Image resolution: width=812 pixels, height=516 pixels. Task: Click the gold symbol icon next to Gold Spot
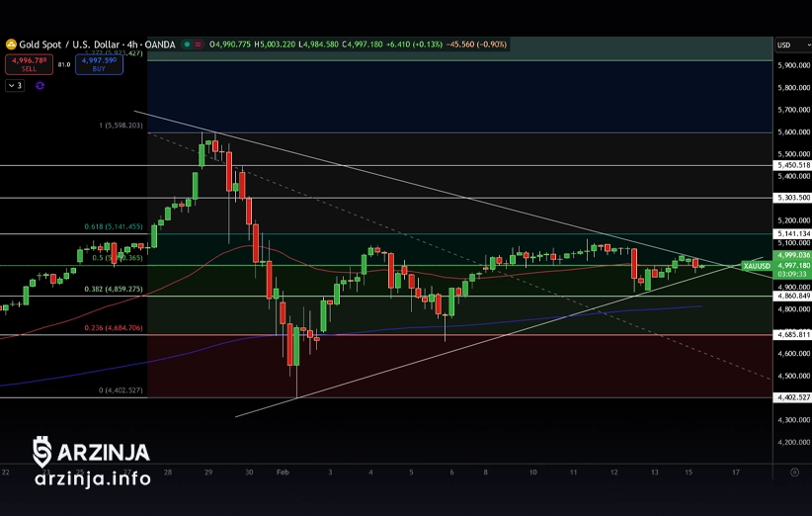(11, 44)
